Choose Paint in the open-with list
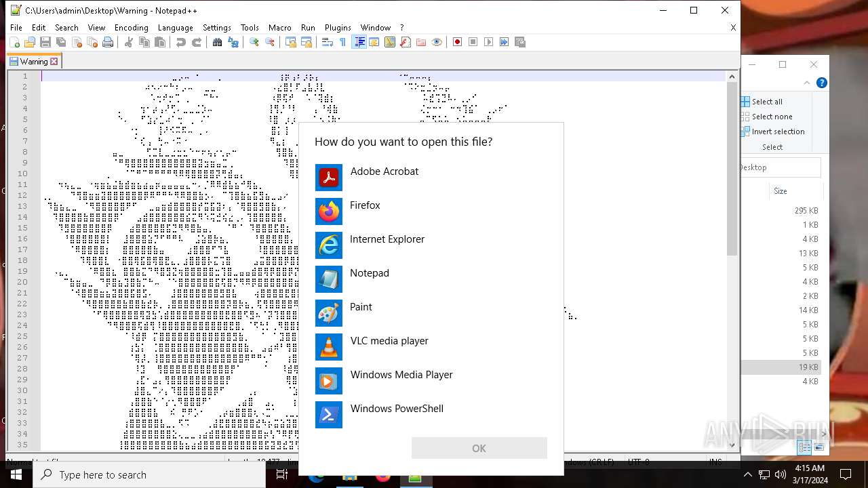Screen dimensions: 868x488 (431, 312)
